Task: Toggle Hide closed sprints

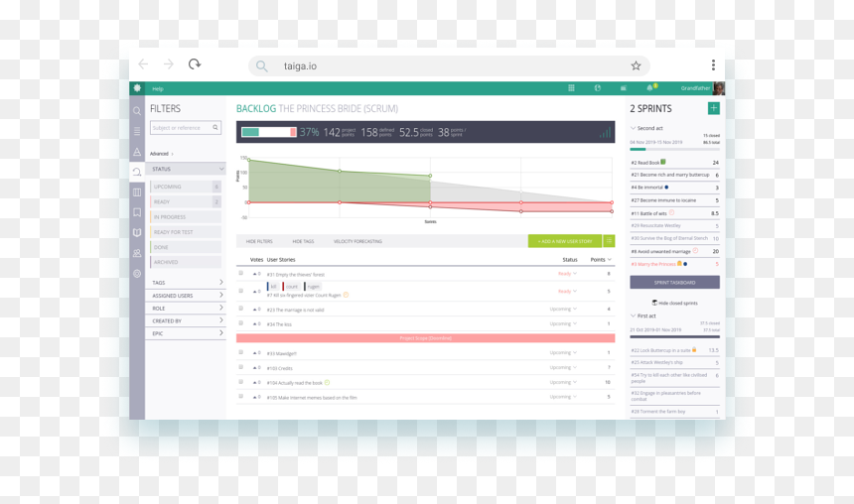Action: click(x=675, y=304)
